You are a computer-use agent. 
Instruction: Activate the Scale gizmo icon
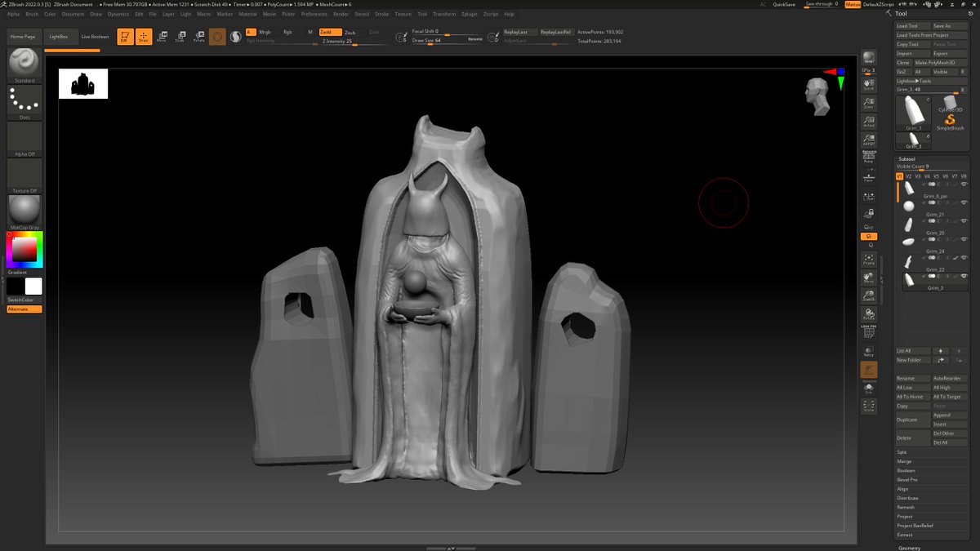click(x=180, y=37)
